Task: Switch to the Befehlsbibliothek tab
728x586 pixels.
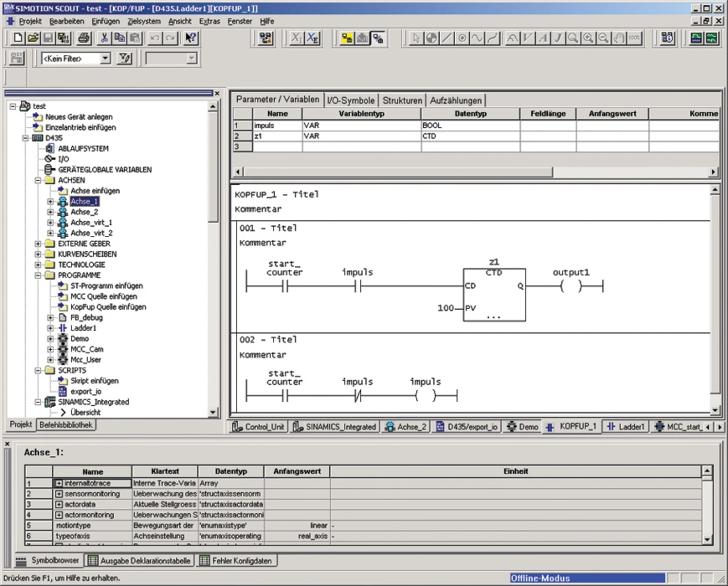Action: coord(66,425)
